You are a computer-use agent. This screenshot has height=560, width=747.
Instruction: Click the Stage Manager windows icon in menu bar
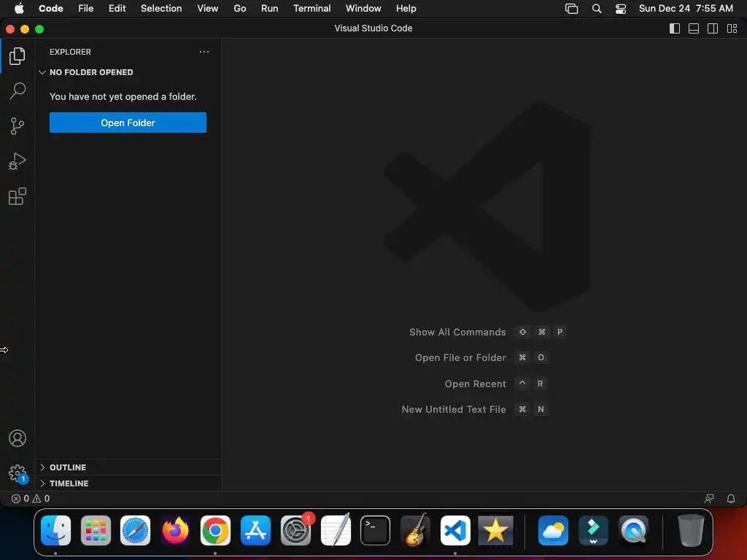[x=571, y=9]
